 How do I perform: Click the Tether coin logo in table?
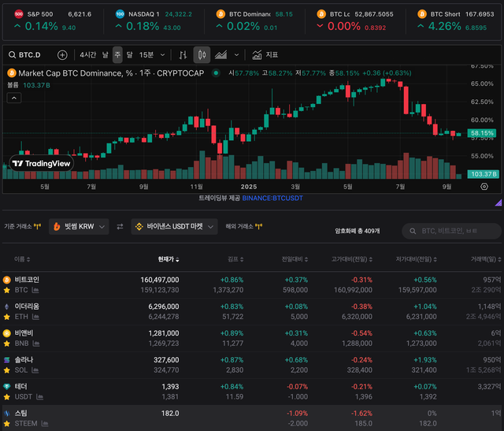click(6, 387)
